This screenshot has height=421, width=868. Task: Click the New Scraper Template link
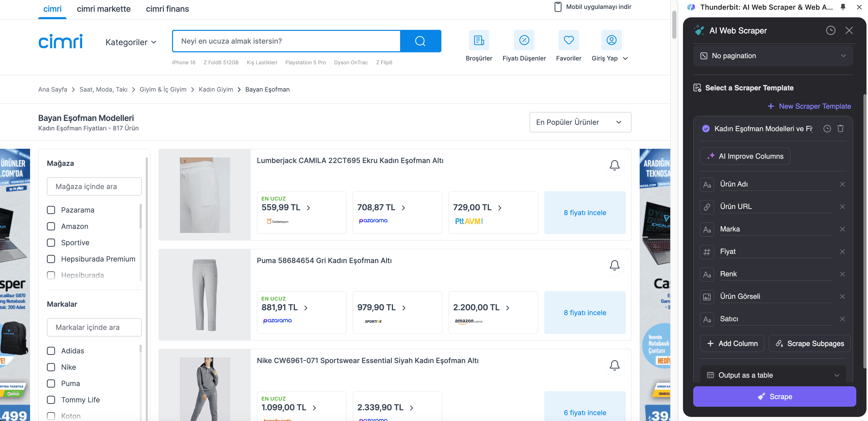click(x=809, y=106)
